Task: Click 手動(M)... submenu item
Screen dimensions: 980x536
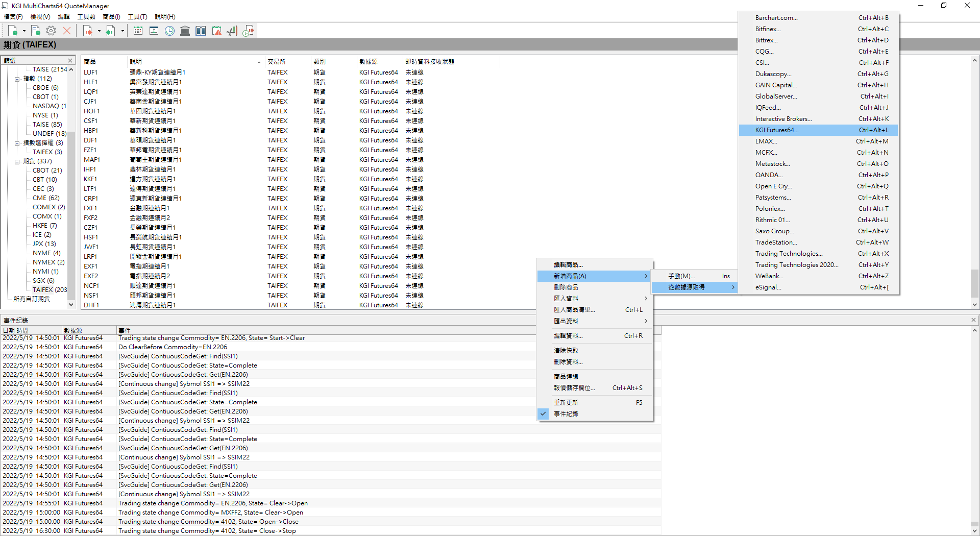Action: 695,276
